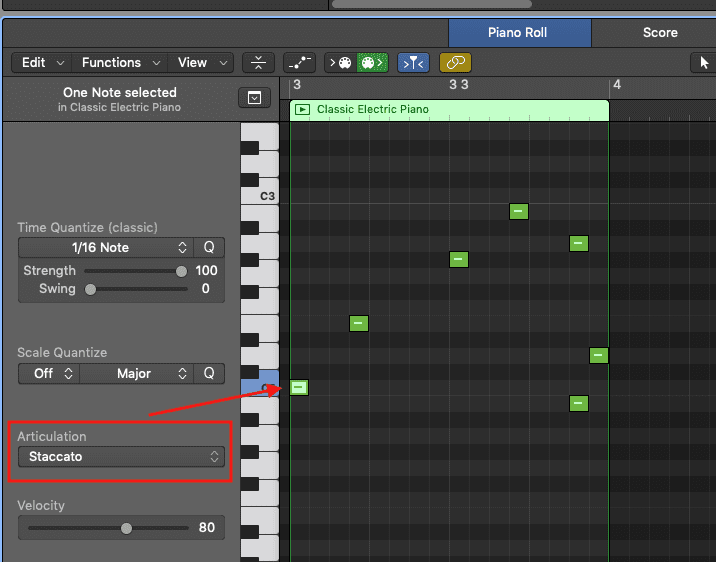
Task: Click the inspector view options icon
Action: click(254, 98)
